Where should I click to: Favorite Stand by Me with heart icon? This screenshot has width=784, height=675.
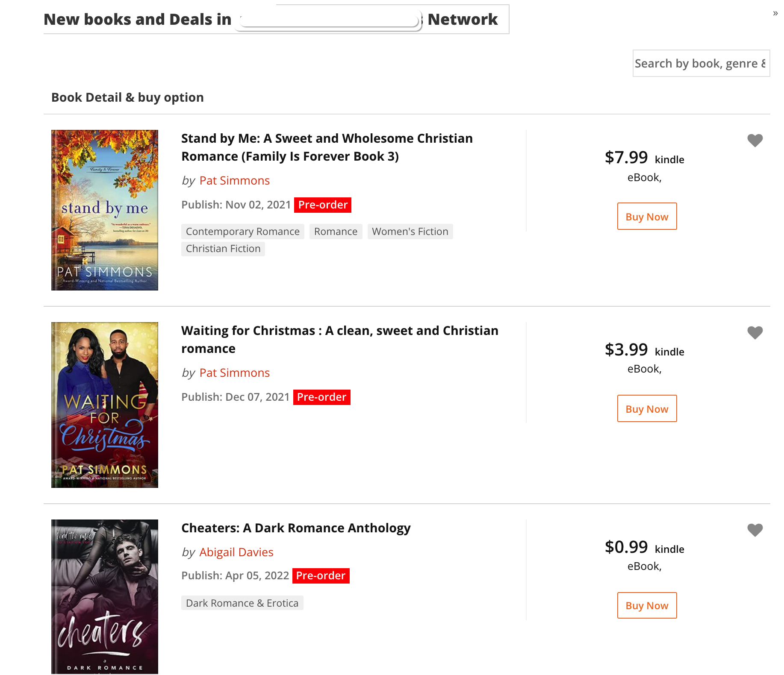point(755,140)
